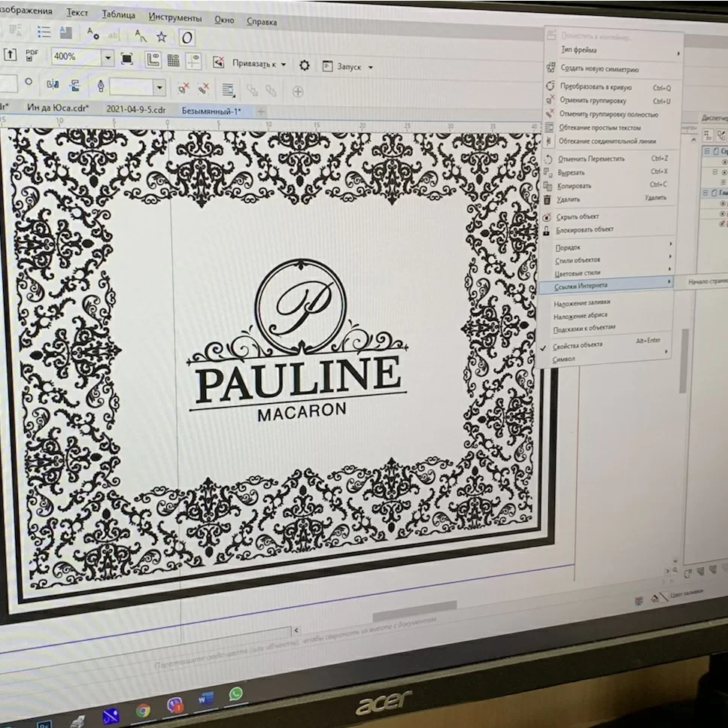Open the Tools menu in menu bar
The image size is (728, 728).
(x=174, y=17)
